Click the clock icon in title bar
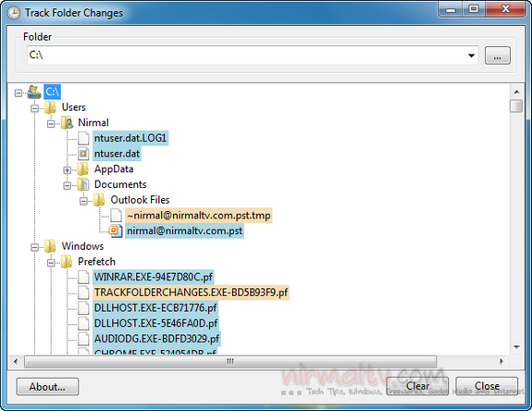The width and height of the screenshot is (532, 411). point(14,13)
